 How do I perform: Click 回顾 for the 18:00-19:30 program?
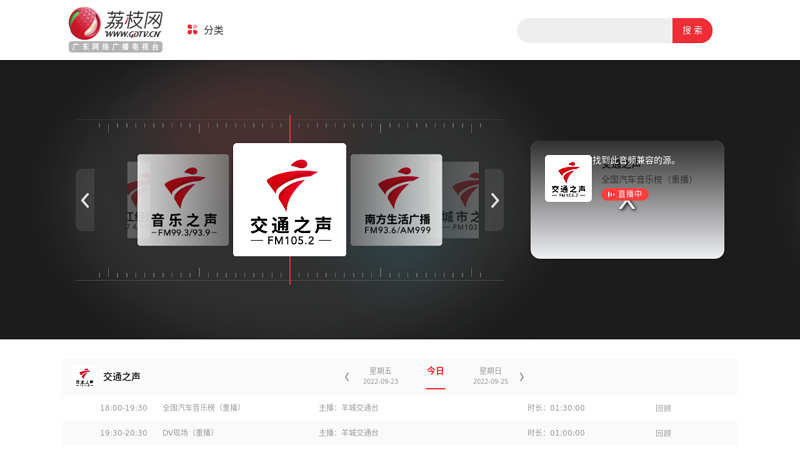coord(663,408)
